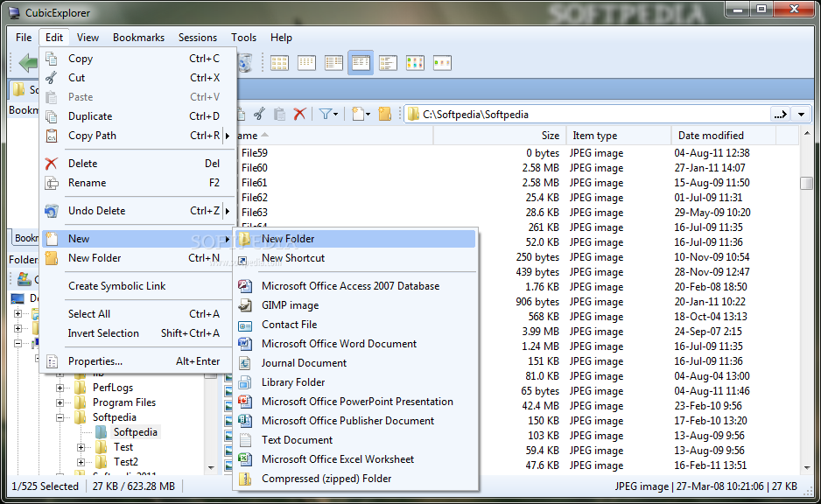Open the new file toolbar dropdown arrow

[368, 114]
